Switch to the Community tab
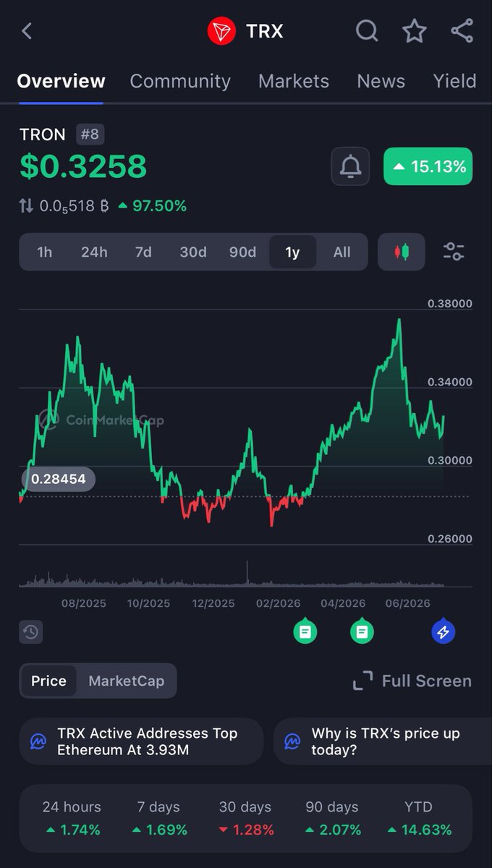Screen dimensions: 492x868 coord(180,81)
